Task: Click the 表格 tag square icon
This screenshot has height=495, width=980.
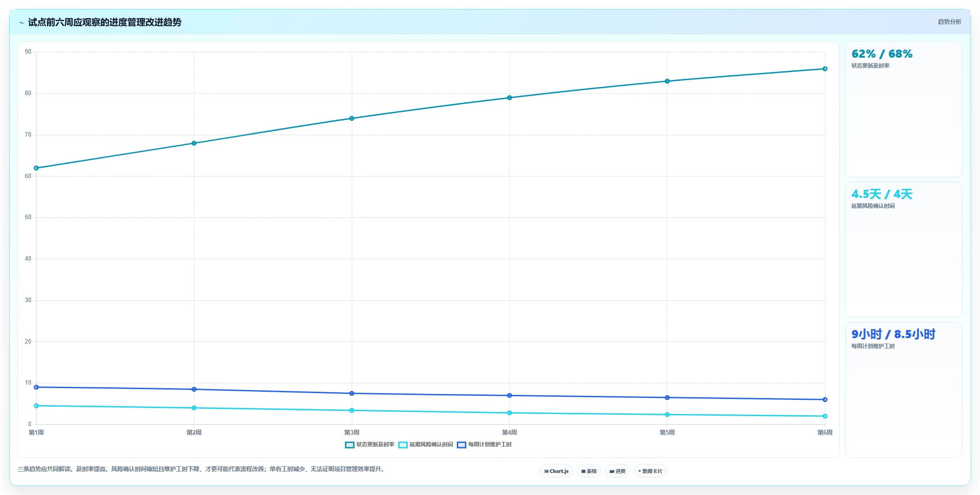Action: pyautogui.click(x=583, y=471)
